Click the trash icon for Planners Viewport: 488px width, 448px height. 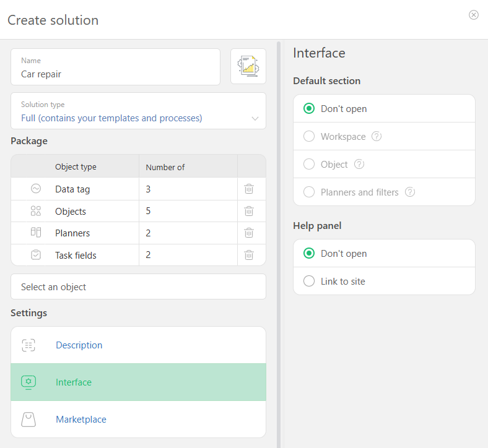coord(249,233)
